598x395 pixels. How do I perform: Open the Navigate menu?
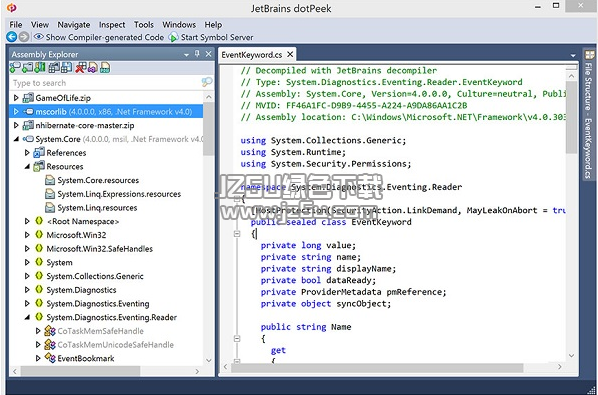(74, 25)
